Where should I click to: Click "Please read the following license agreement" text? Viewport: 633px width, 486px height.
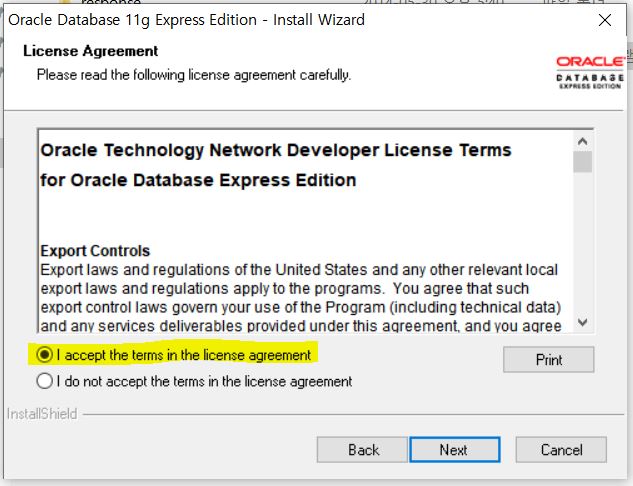194,75
